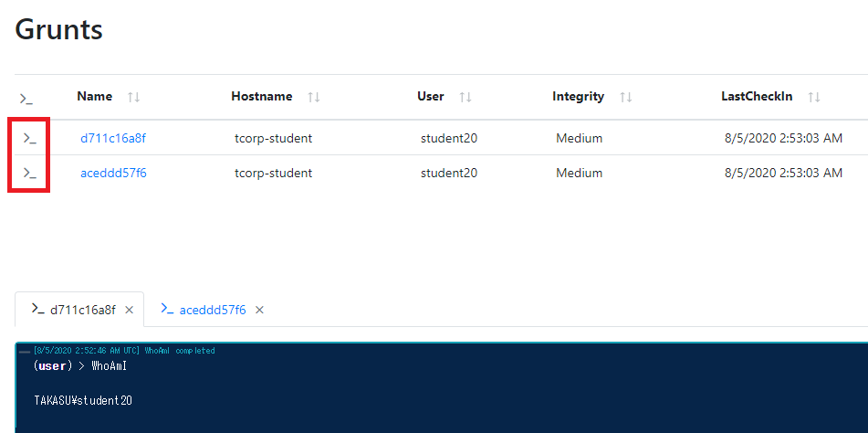868x433 pixels.
Task: Click the Integrity column header
Action: point(578,96)
